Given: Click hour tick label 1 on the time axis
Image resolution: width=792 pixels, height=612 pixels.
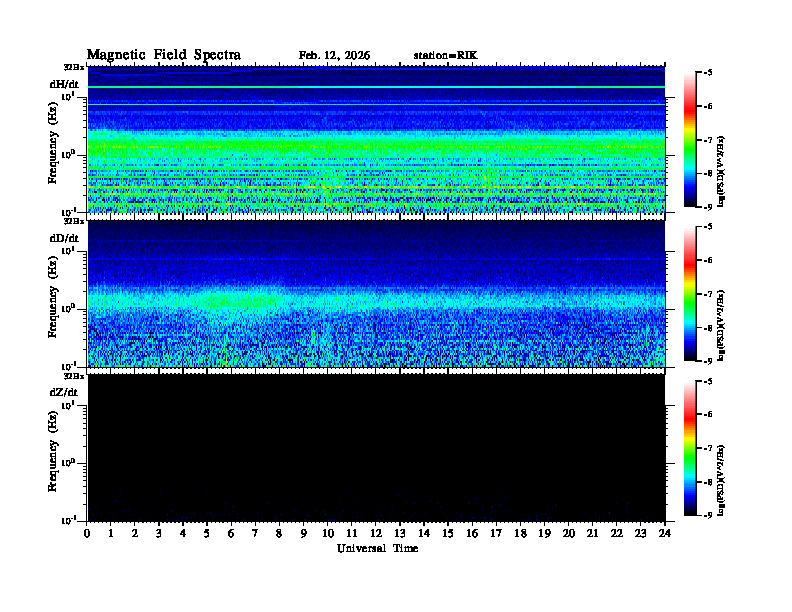Looking at the screenshot, I should [111, 534].
